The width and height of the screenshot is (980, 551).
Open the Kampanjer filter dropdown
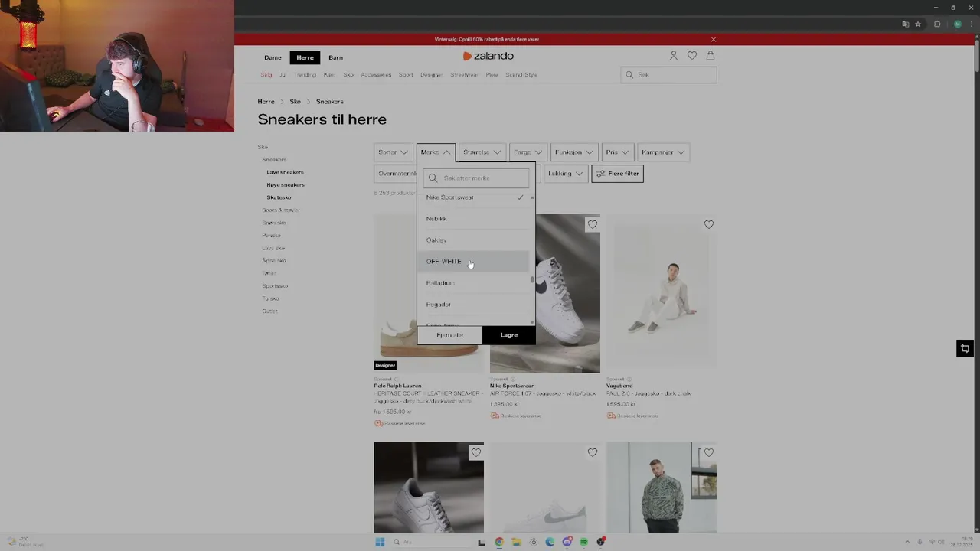click(663, 152)
